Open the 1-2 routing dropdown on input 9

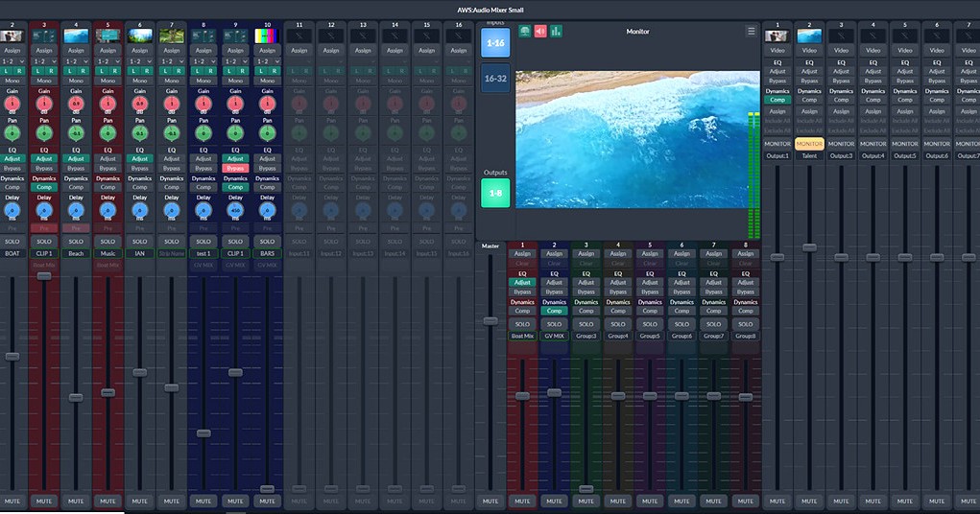click(235, 61)
